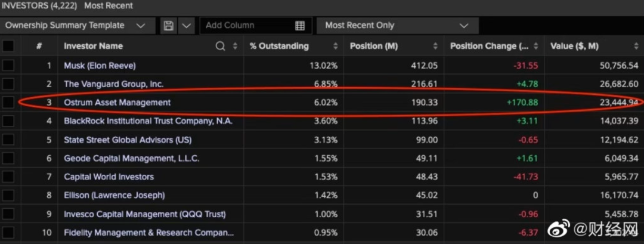
Task: Check the box for State Street Global Advisors row
Action: pyautogui.click(x=8, y=140)
